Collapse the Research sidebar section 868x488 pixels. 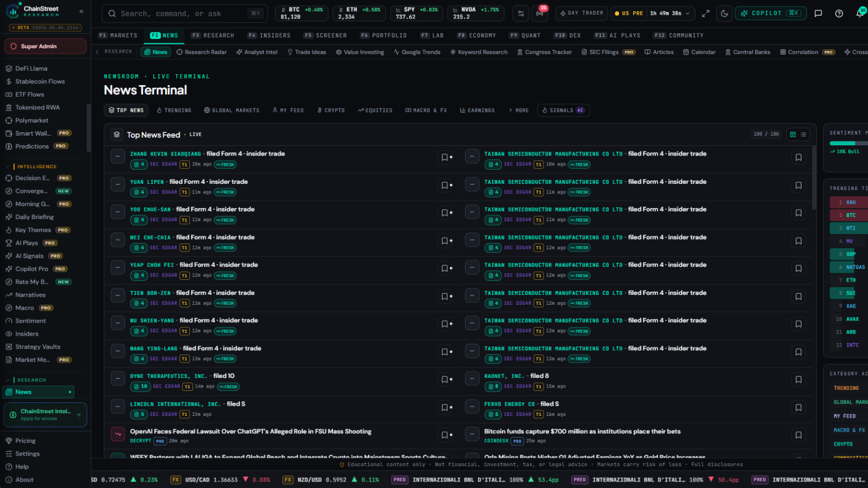pyautogui.click(x=7, y=380)
